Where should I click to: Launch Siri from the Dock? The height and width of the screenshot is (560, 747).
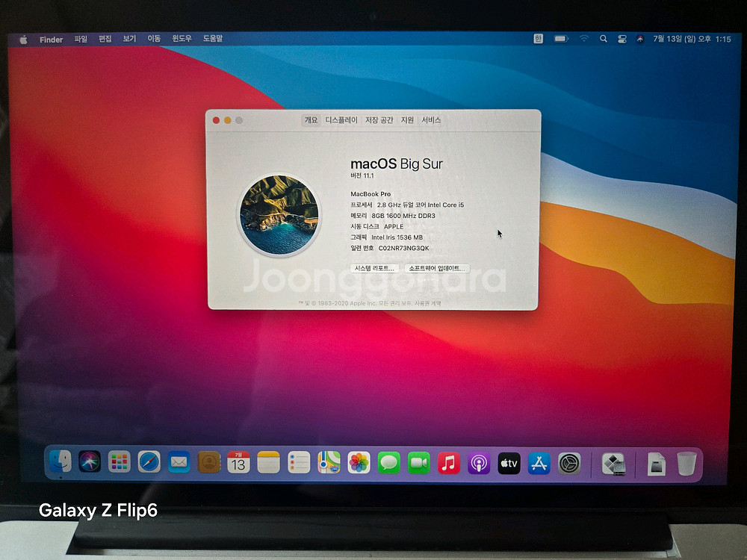pos(90,461)
